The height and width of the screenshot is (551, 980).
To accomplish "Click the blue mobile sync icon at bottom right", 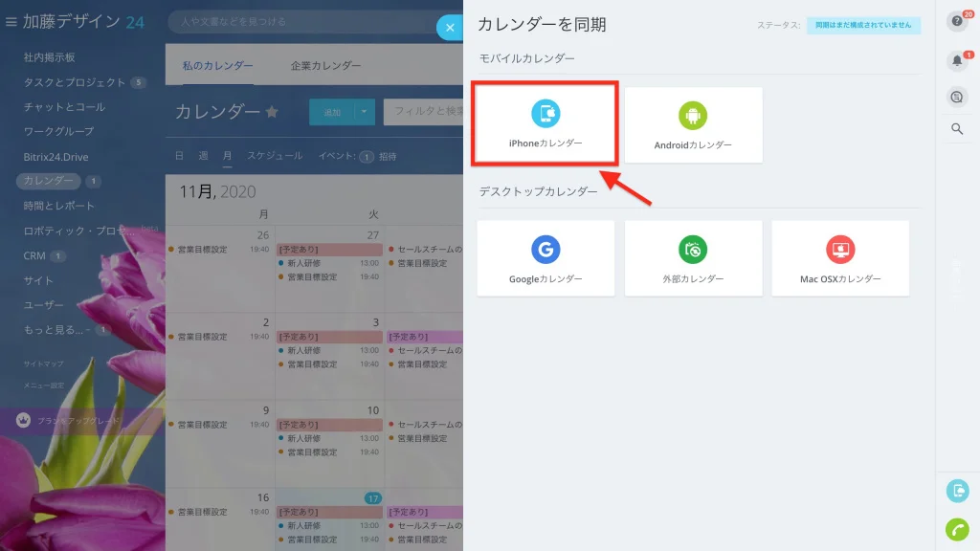I will 957,491.
